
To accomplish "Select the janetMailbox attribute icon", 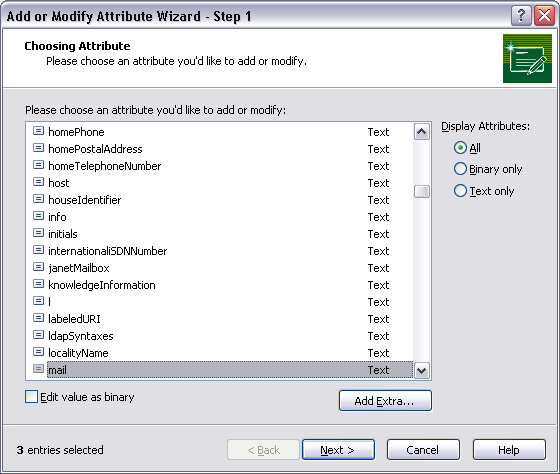I will pos(38,267).
